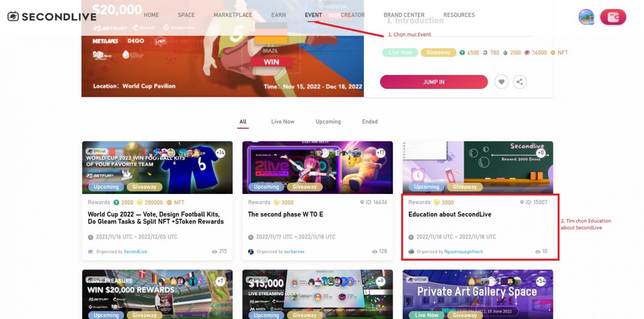Select the EVENT menu

coord(314,15)
